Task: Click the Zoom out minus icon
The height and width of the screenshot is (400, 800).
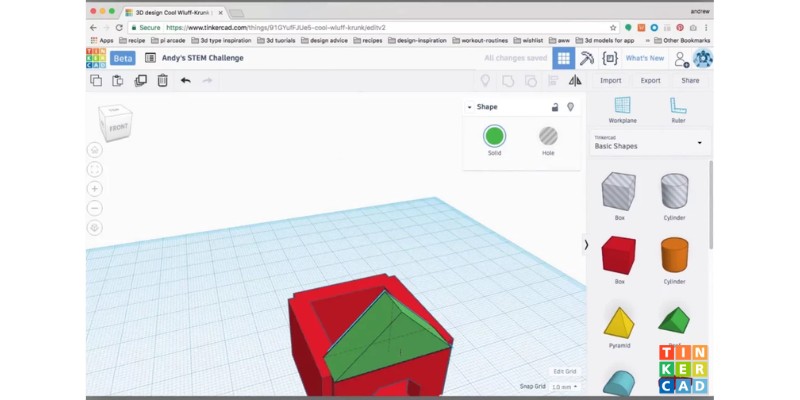Action: coord(94,208)
